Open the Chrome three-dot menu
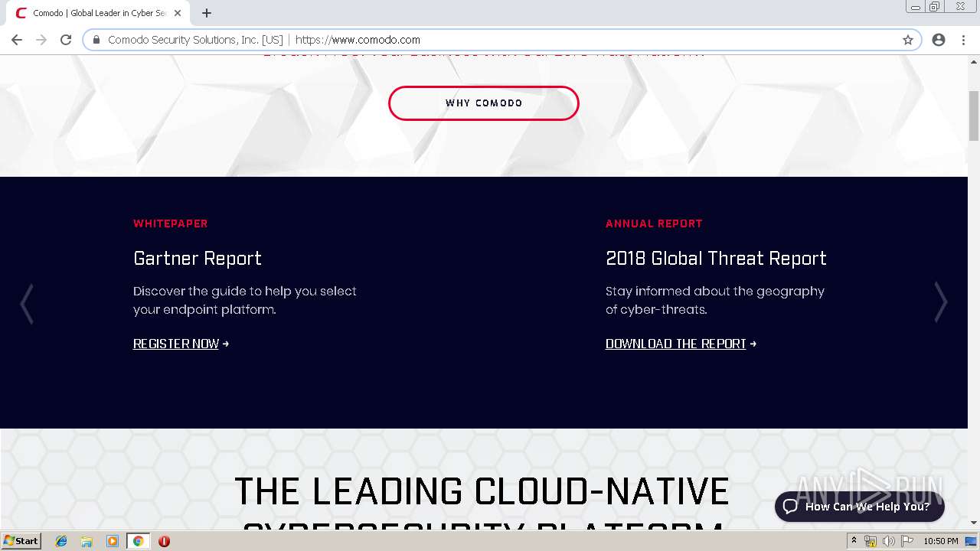 [963, 40]
